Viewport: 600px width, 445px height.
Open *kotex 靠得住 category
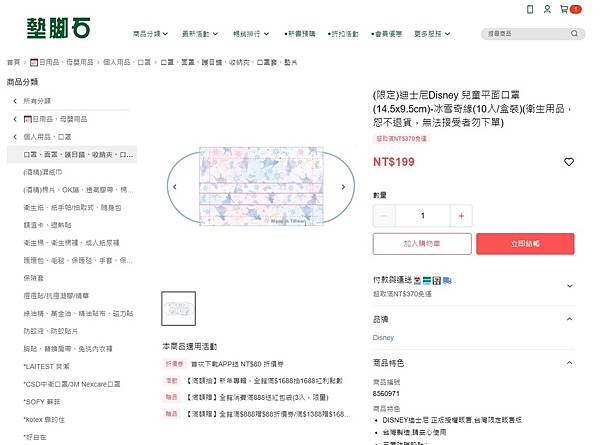[x=44, y=419]
